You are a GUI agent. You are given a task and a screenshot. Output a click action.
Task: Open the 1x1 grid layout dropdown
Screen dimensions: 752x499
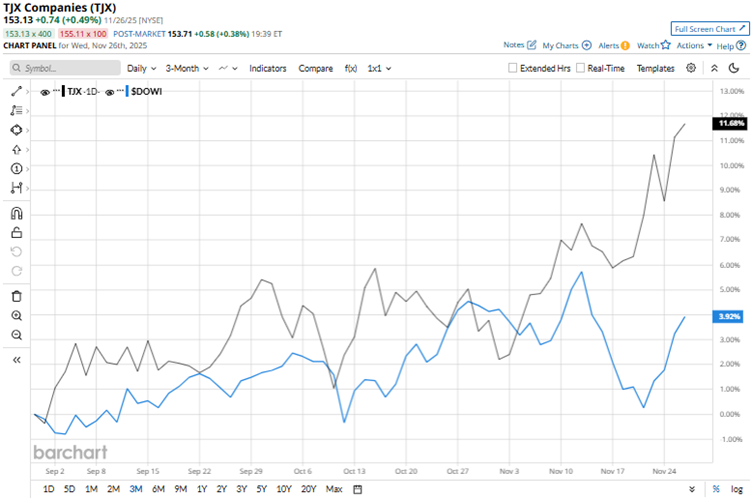[379, 69]
